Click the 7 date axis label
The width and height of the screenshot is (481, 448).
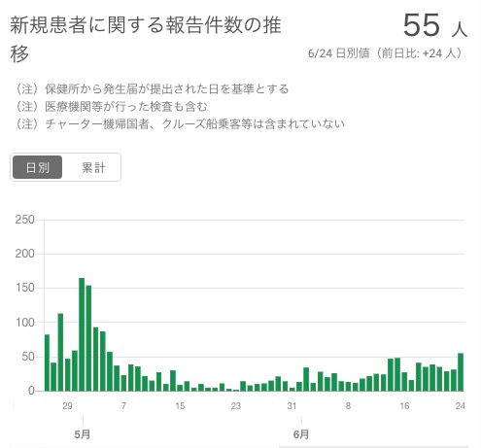[x=123, y=406]
